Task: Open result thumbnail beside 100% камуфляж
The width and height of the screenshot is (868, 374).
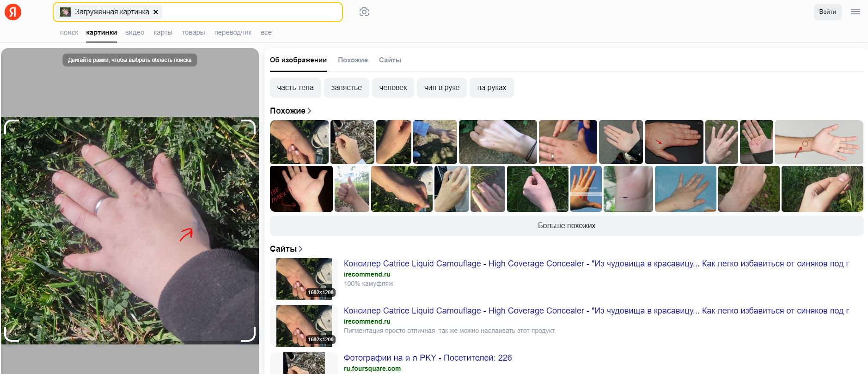Action: click(304, 279)
